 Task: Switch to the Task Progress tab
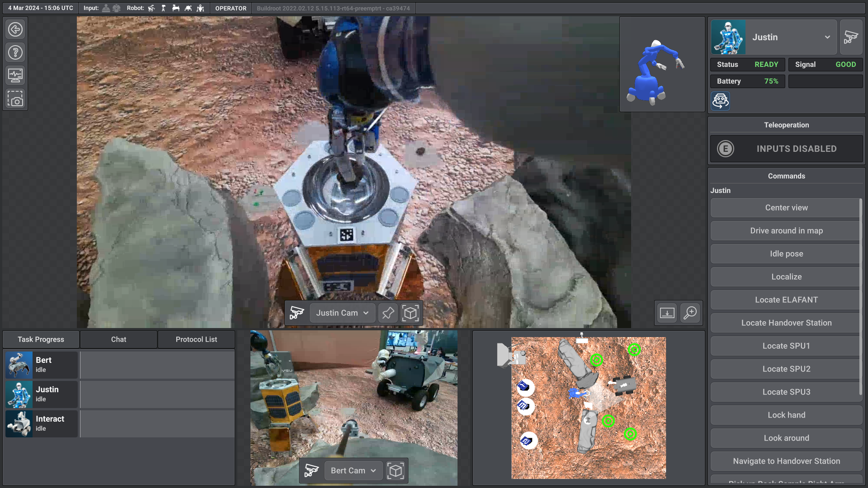pos(41,339)
